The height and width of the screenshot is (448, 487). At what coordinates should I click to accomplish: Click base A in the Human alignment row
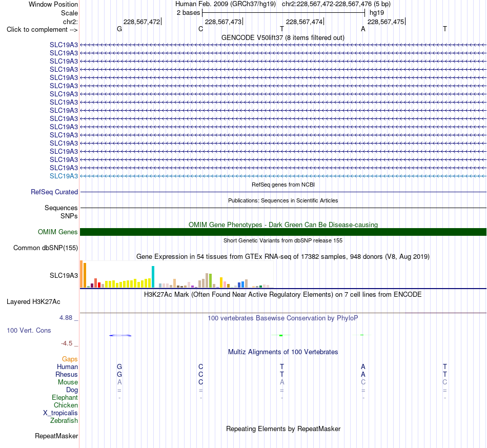(x=363, y=367)
